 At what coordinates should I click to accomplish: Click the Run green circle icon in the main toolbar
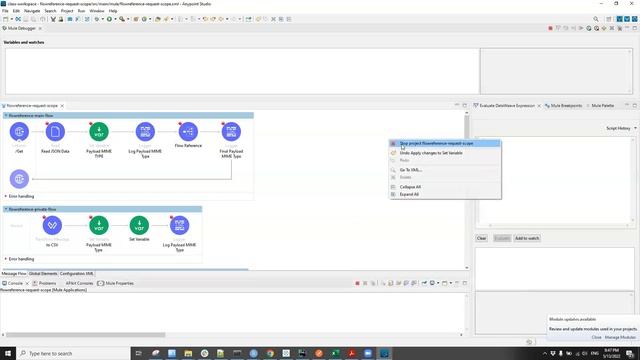click(x=109, y=19)
